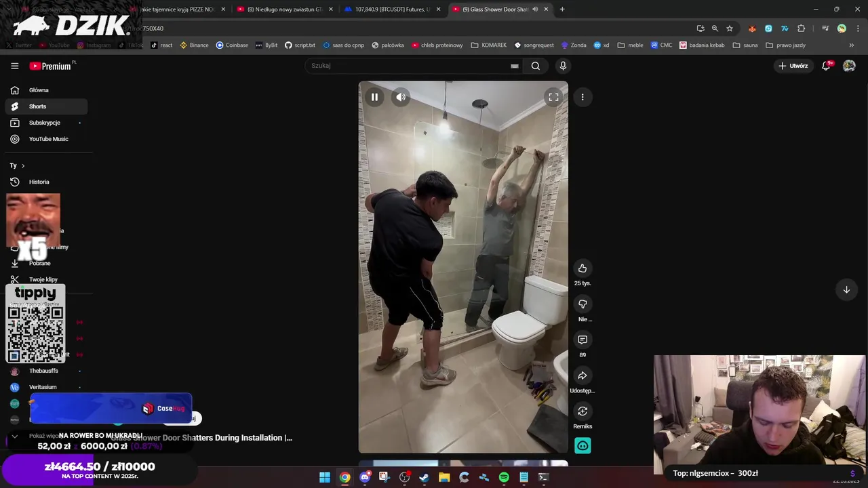Like the Short with thumbs up
This screenshot has width=868, height=488.
tap(583, 268)
